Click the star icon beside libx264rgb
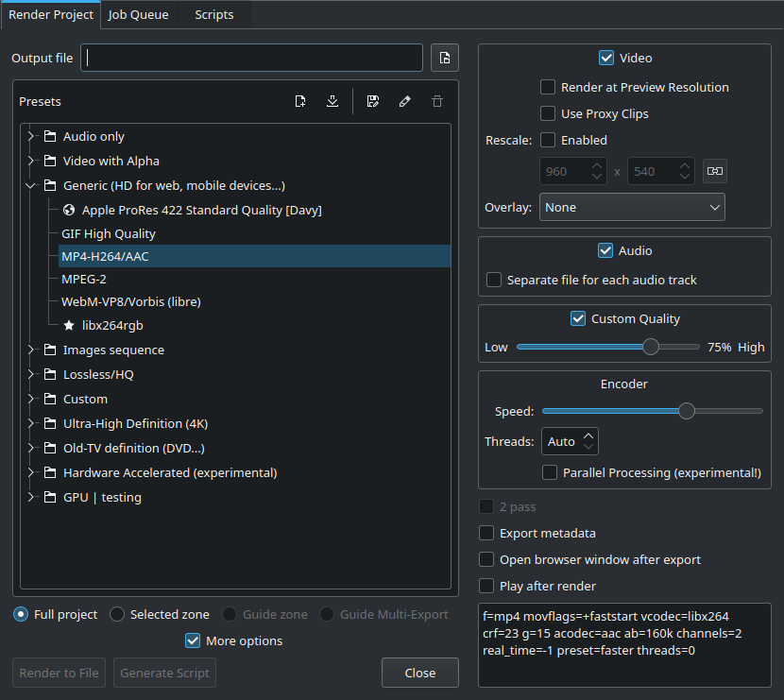Viewport: 784px width, 700px height. 69,325
